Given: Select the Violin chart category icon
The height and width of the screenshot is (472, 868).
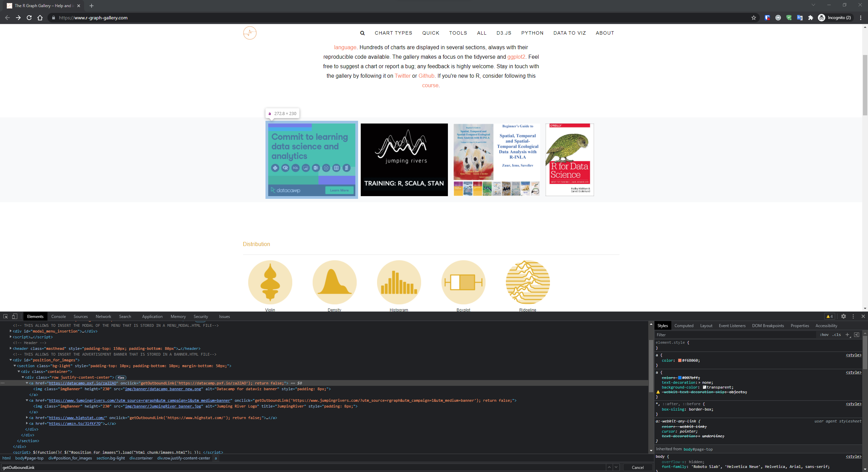Looking at the screenshot, I should pyautogui.click(x=270, y=282).
